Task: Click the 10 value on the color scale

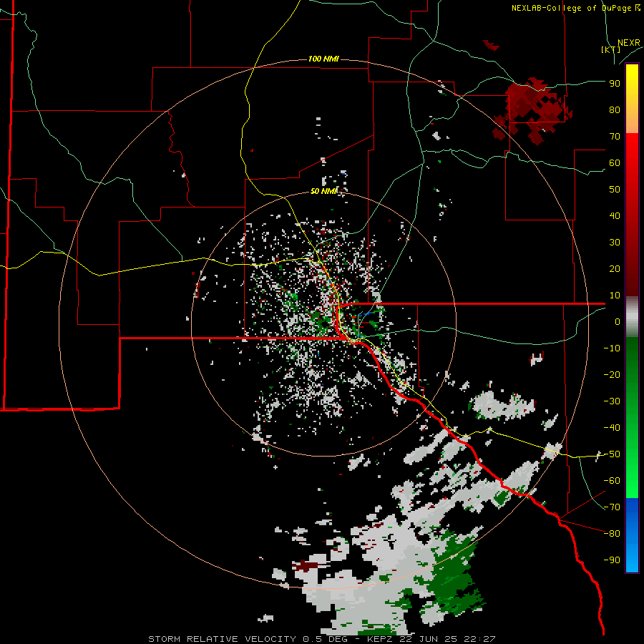Action: click(615, 296)
